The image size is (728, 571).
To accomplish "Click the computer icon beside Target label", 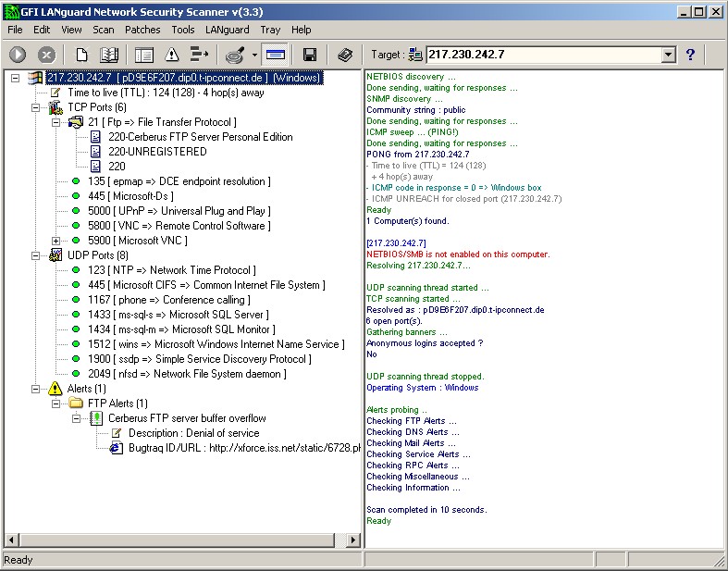I will tap(415, 55).
